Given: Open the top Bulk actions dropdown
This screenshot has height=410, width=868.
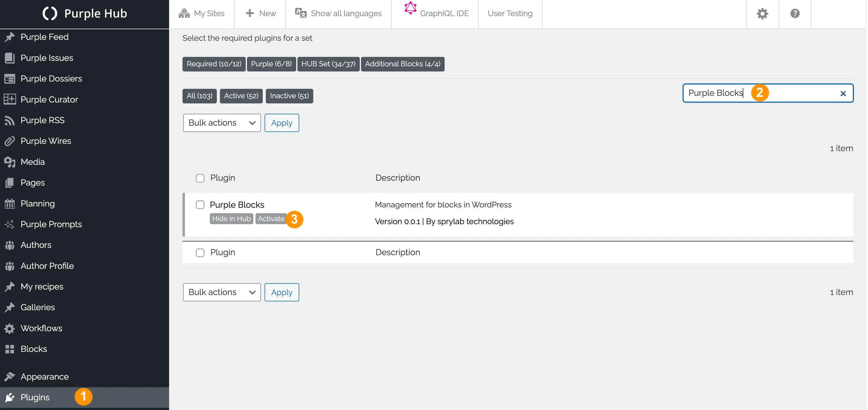Looking at the screenshot, I should (222, 123).
